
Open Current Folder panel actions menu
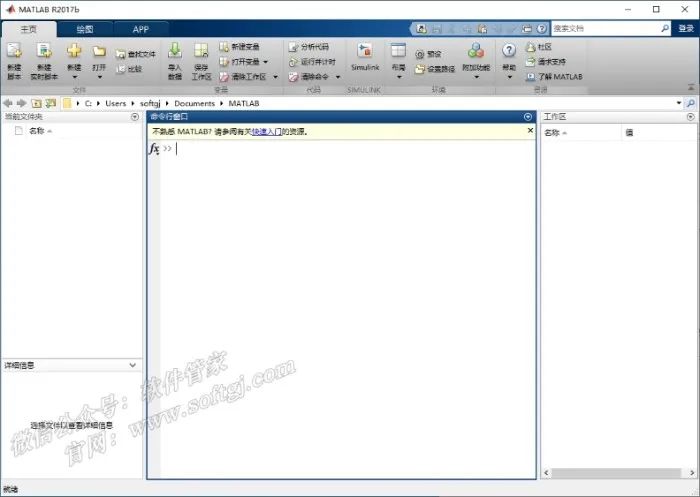pos(135,117)
